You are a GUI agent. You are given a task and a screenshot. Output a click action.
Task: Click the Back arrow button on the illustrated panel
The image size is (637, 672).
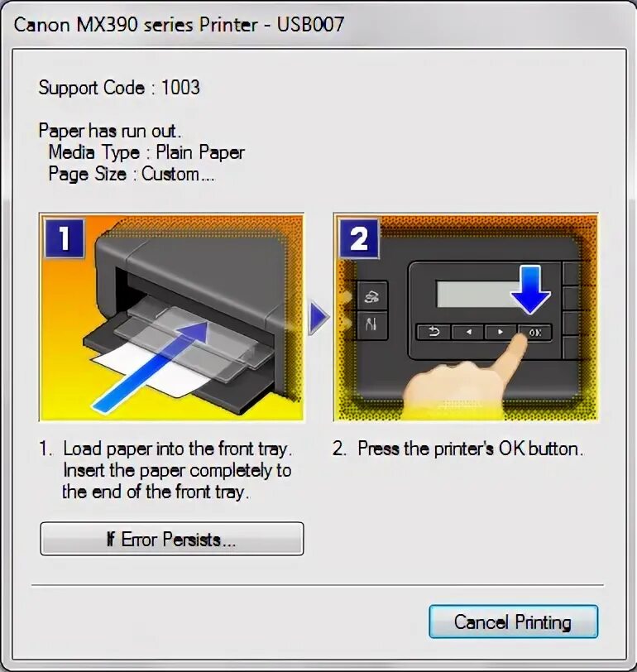tap(433, 332)
